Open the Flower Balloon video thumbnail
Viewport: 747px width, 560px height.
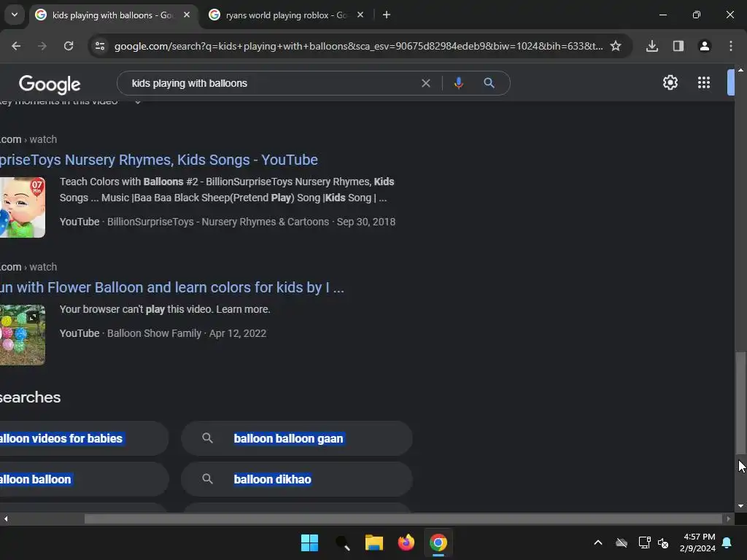point(23,335)
